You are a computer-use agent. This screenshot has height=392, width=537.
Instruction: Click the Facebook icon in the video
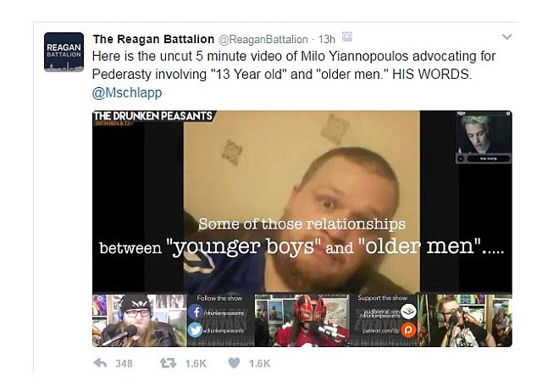195,312
